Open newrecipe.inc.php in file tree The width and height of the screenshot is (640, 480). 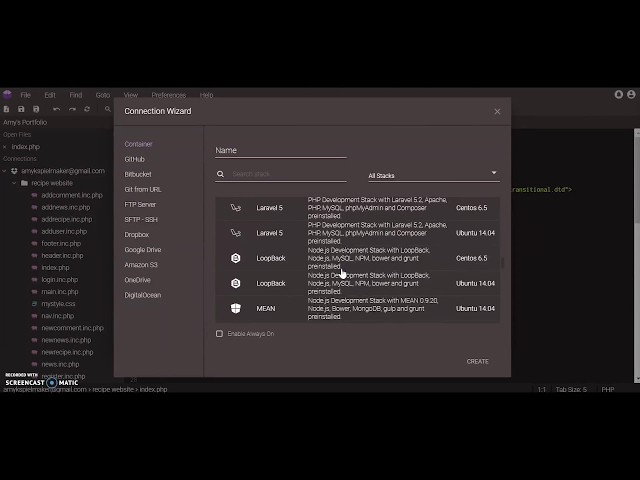point(67,352)
